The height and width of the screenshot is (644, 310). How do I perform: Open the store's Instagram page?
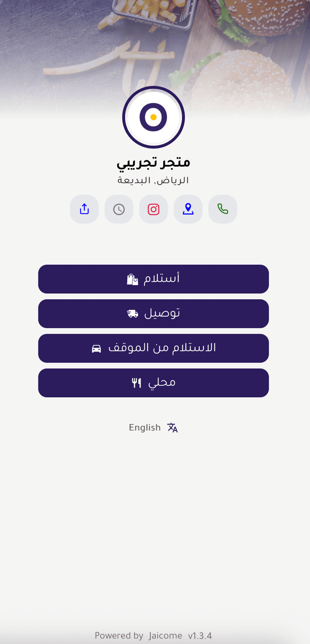tap(153, 209)
